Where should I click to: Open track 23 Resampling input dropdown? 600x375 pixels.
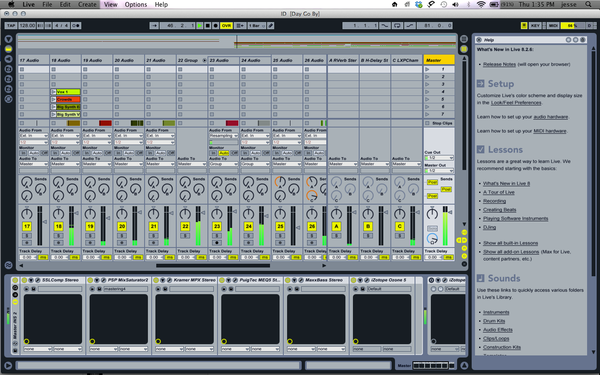[x=223, y=136]
